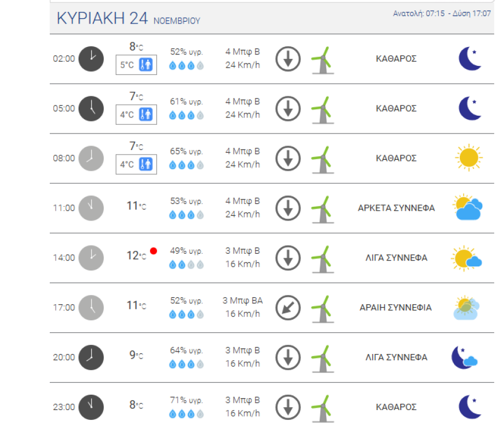
Task: Click the feels-like 4°C box at 08:00
Action: 136,165
